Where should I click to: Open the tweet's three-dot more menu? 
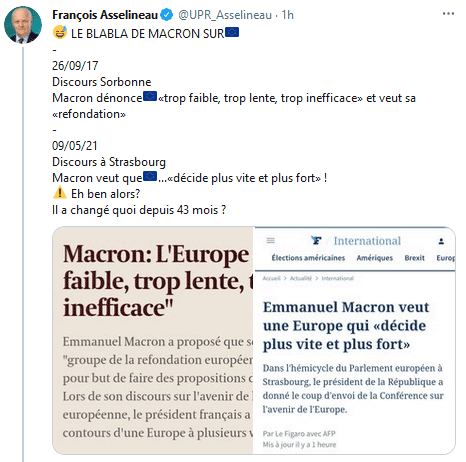pos(448,14)
